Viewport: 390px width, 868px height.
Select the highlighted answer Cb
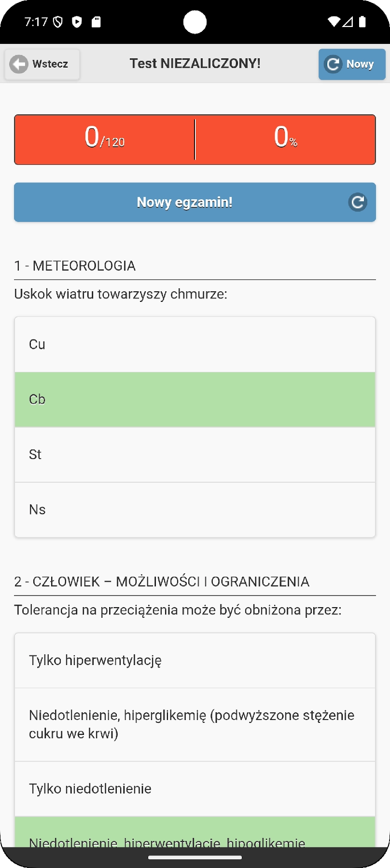point(195,399)
